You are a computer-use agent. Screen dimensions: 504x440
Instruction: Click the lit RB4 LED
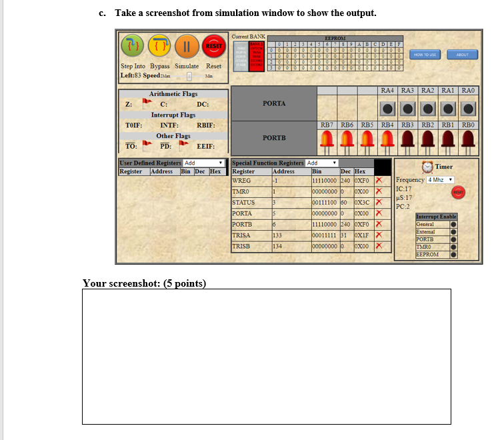[x=387, y=143]
